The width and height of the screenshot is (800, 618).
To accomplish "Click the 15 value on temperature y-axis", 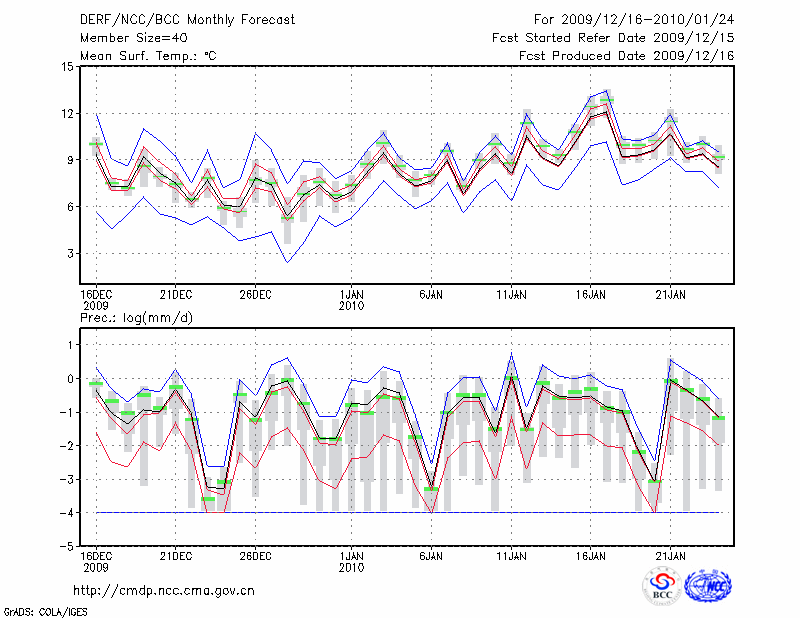I will point(66,67).
